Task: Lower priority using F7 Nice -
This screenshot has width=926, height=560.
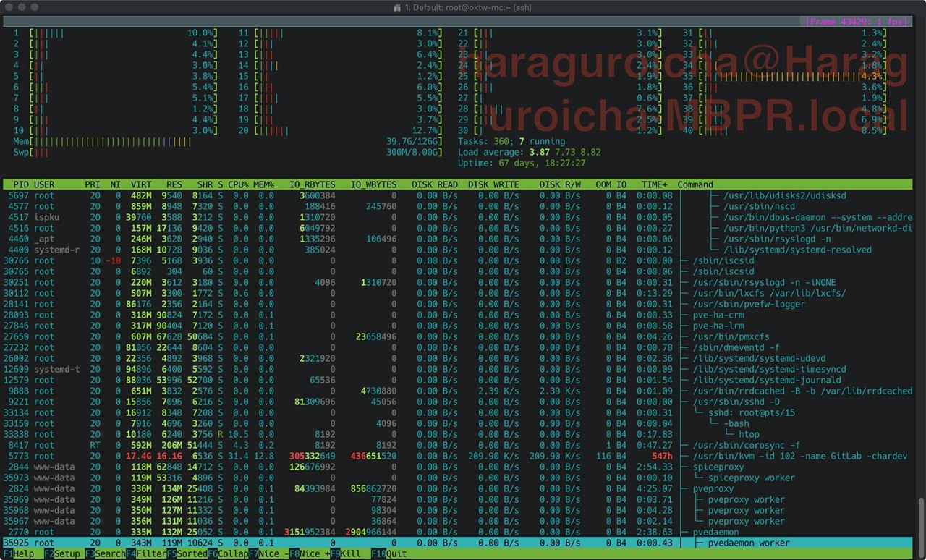Action: [x=270, y=554]
